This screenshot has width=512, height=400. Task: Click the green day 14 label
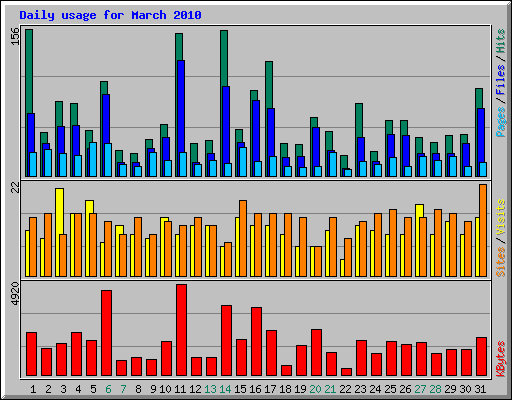[225, 389]
